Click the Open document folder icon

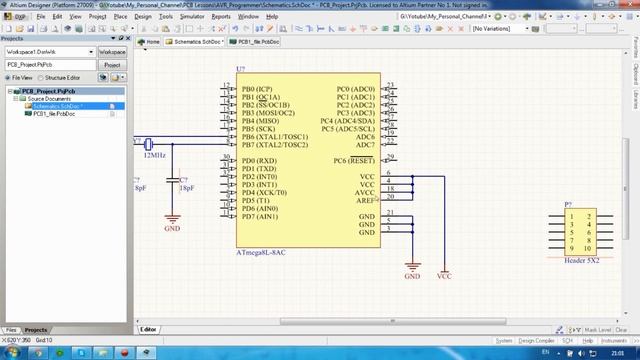click(x=20, y=29)
